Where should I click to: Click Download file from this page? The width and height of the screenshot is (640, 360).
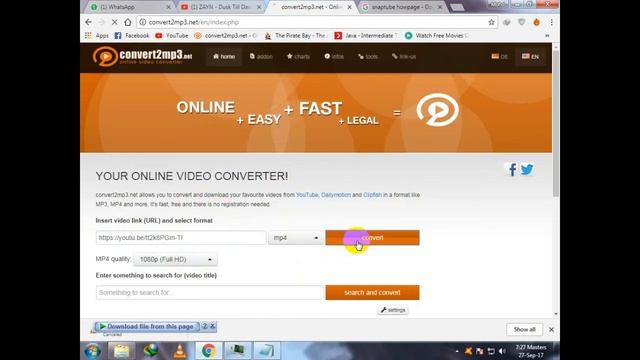(147, 327)
